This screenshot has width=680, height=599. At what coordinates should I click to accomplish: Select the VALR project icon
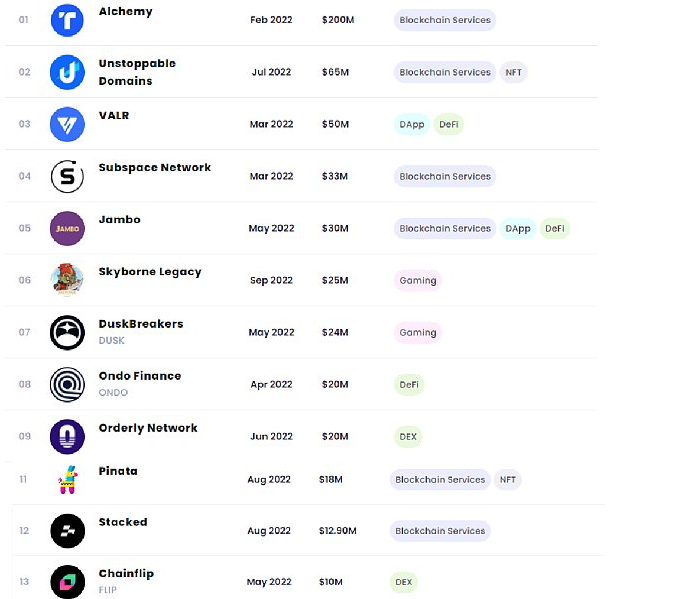pos(67,124)
